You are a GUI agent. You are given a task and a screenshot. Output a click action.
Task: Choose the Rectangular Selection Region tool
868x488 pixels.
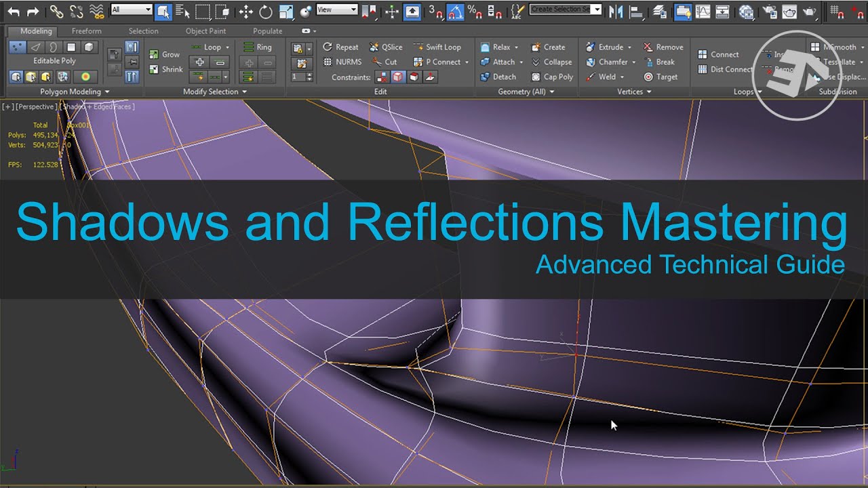202,11
